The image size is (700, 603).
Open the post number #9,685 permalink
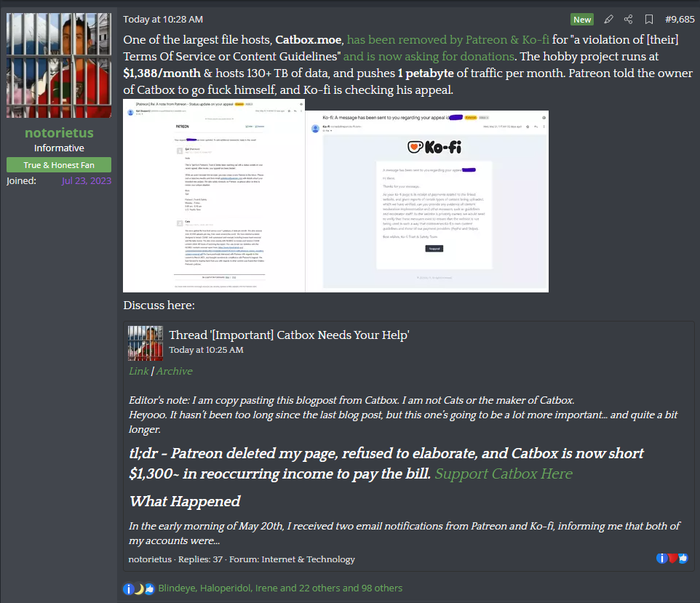(680, 19)
